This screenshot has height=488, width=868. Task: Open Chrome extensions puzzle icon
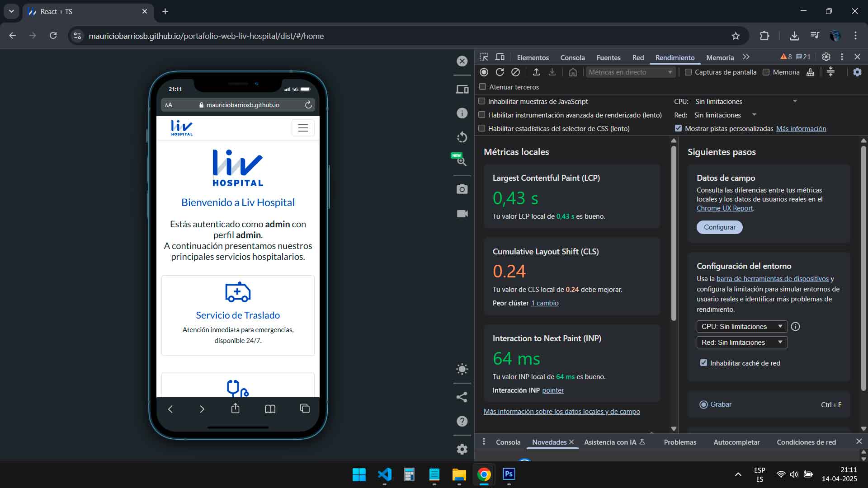click(x=764, y=36)
